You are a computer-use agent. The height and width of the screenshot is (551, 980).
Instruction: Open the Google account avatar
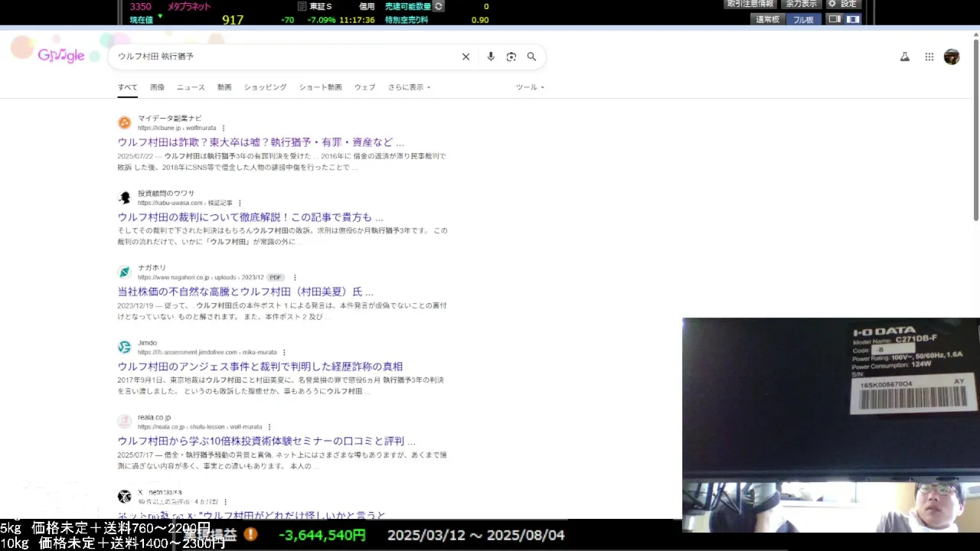[x=952, y=57]
